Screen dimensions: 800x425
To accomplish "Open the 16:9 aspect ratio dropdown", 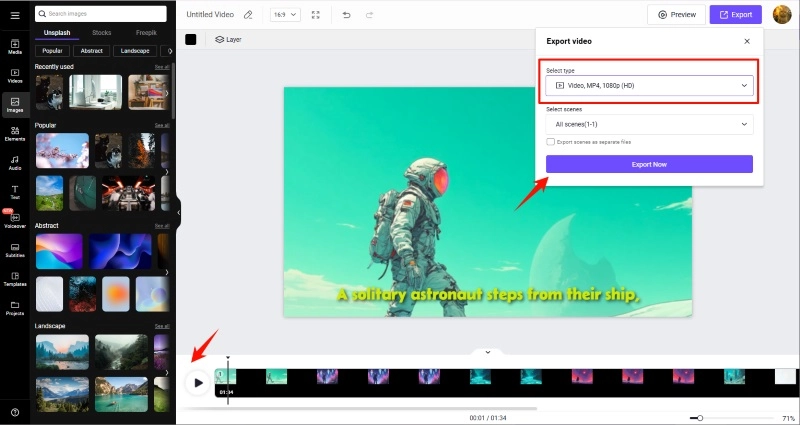I will (x=285, y=15).
